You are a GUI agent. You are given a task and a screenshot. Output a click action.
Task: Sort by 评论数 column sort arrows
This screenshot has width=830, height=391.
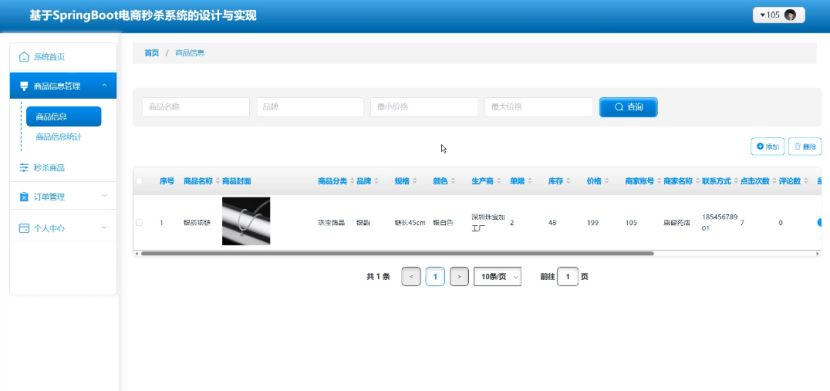click(x=805, y=181)
